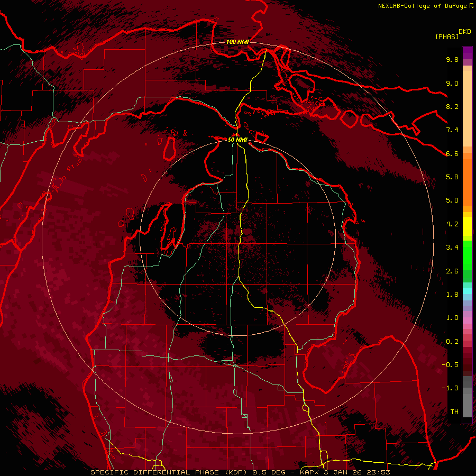Click the bright green segment of color bar
Screen dimensions: 476x476
point(467,255)
